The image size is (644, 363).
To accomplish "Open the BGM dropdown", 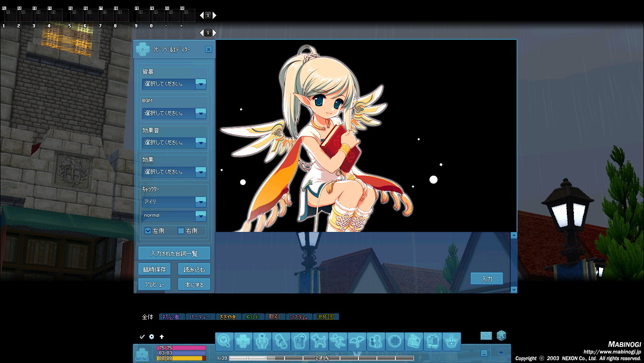I will tap(174, 114).
